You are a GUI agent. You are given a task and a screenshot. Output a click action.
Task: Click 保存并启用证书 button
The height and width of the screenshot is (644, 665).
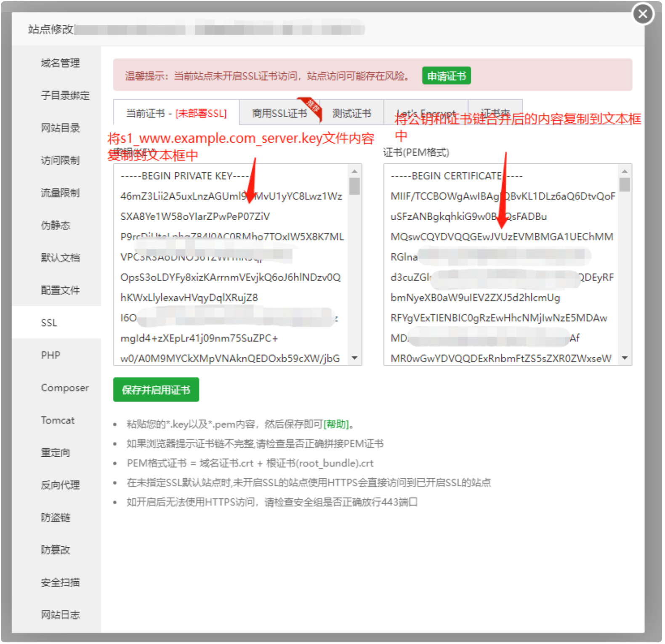point(156,390)
